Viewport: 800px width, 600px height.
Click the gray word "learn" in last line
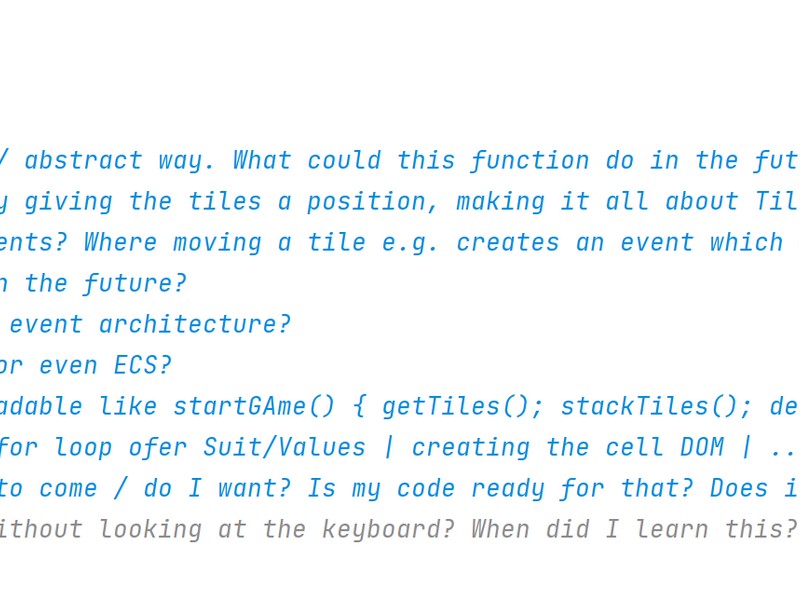671,529
